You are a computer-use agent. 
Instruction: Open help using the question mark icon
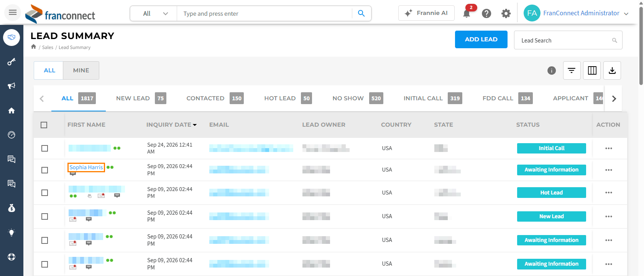(x=486, y=13)
